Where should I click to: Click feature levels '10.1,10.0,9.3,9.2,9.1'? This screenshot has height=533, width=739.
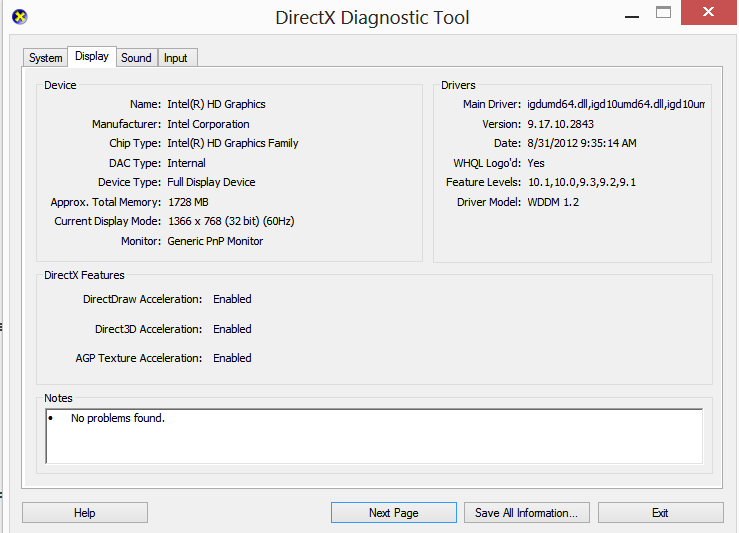pyautogui.click(x=582, y=182)
